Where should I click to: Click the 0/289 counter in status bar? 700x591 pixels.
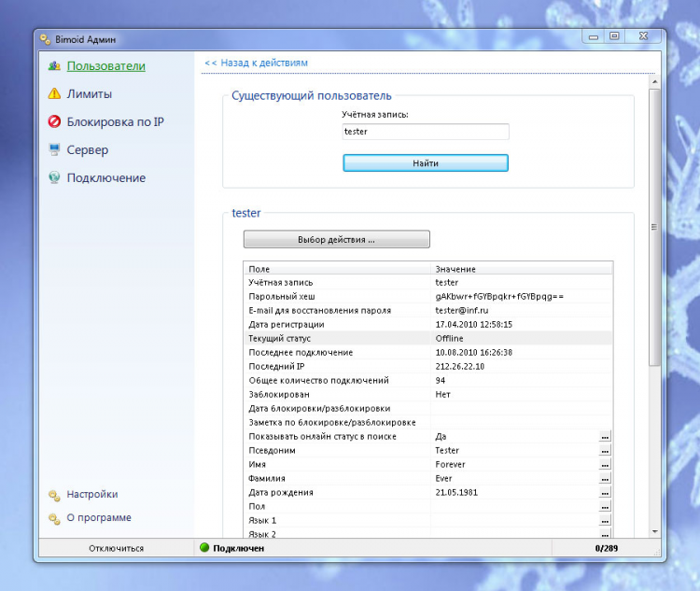(607, 548)
